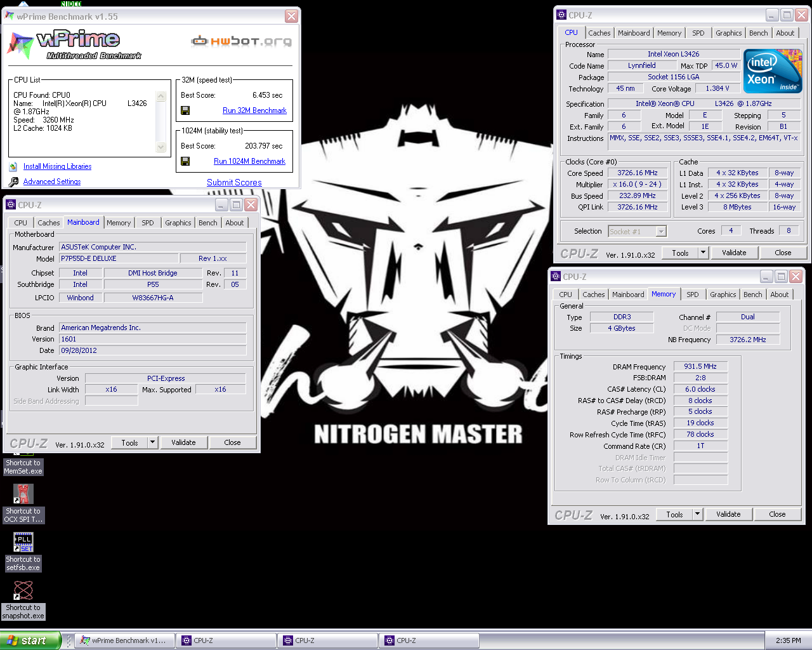The image size is (812, 650).
Task: Click the Multiplier x 16.0 value
Action: 638,184
